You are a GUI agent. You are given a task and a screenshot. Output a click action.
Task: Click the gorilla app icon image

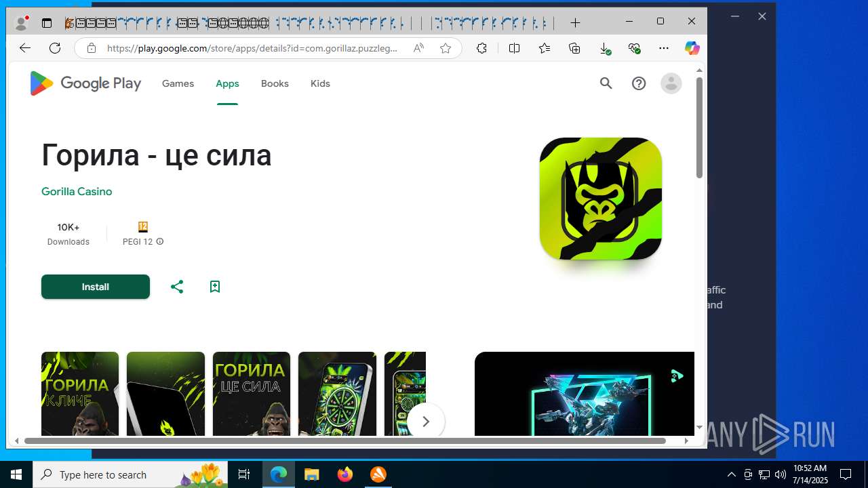tap(601, 199)
